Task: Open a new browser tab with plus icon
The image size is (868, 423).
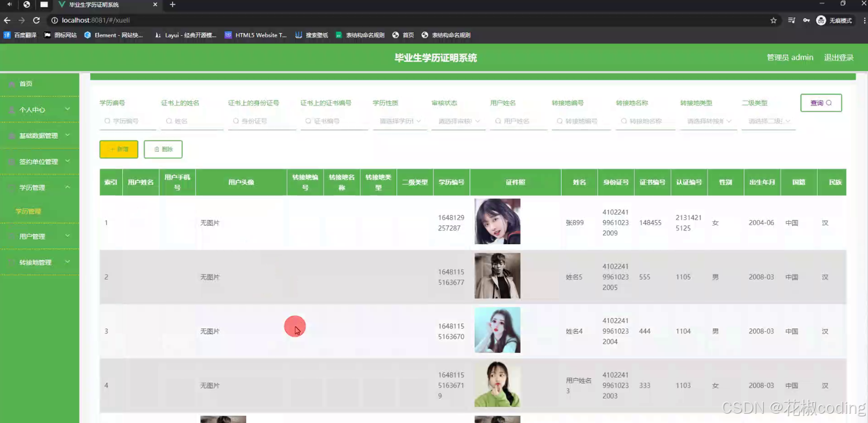Action: click(x=173, y=4)
